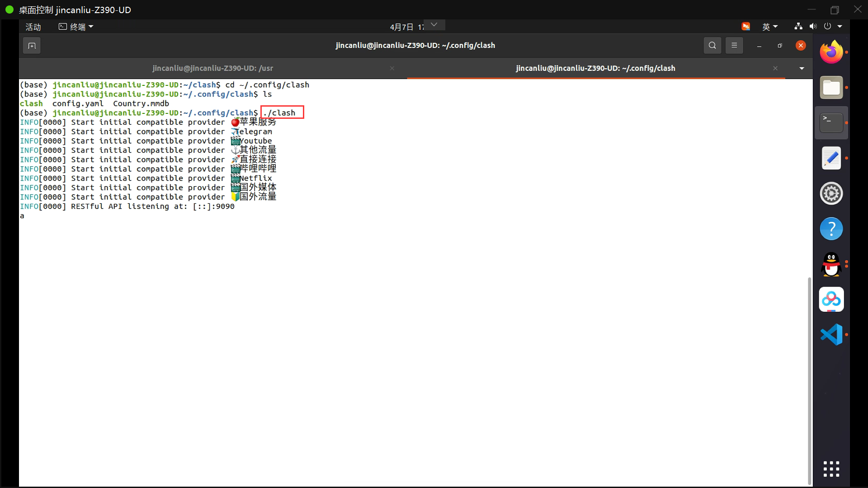Click the 活动 activities button

[33, 27]
